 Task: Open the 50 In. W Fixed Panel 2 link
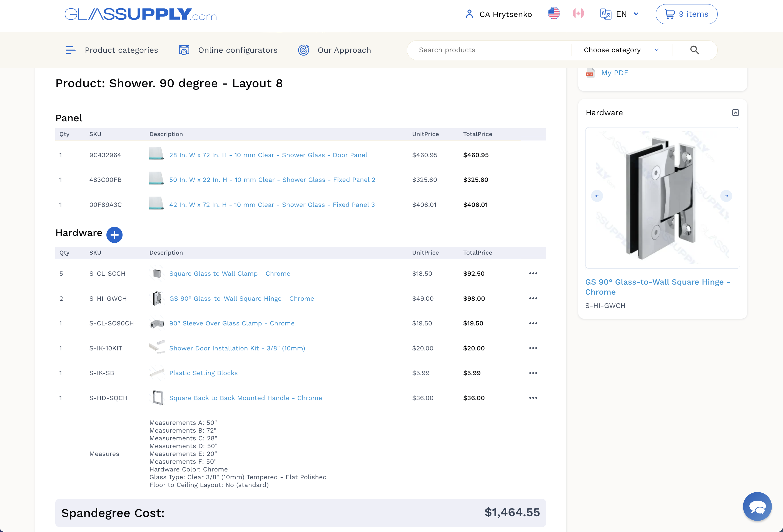[272, 180]
